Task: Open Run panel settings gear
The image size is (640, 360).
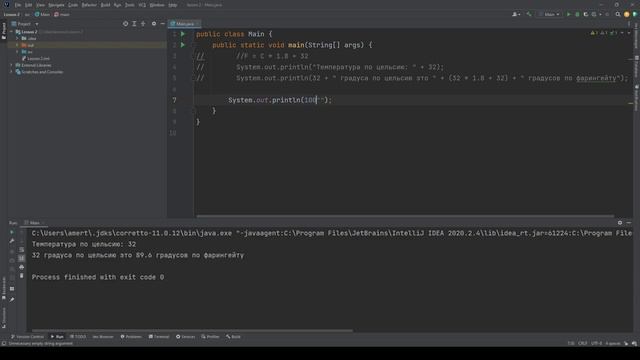Action: (620, 223)
